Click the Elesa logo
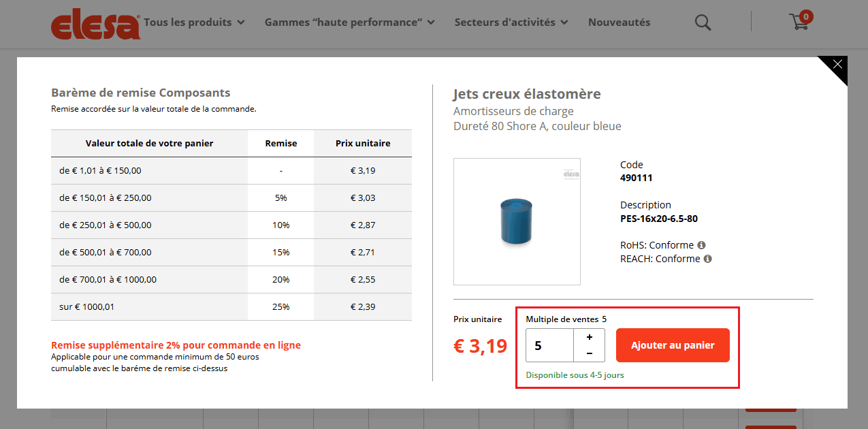The width and height of the screenshot is (868, 429). click(x=95, y=25)
